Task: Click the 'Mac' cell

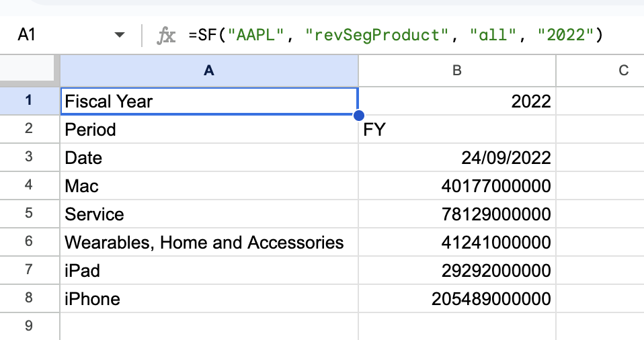Action: [209, 185]
